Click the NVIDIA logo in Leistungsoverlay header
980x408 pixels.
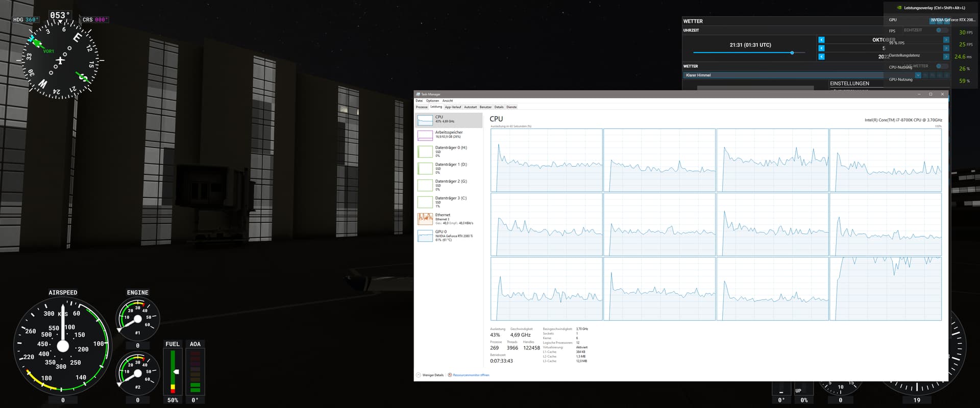899,8
